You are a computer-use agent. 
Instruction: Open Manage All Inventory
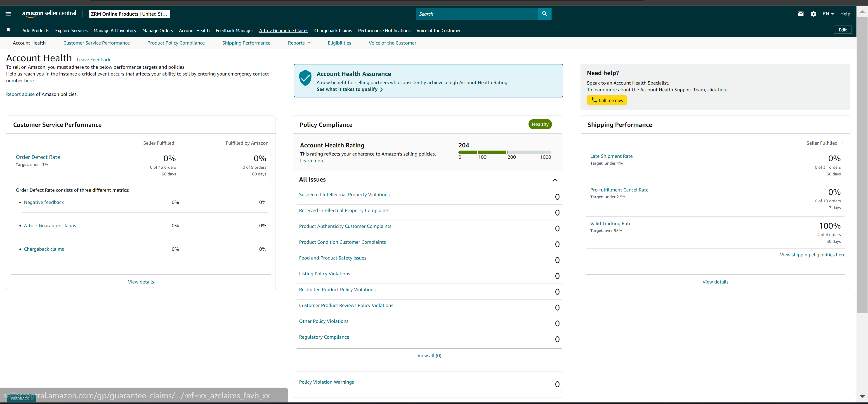[x=115, y=30]
